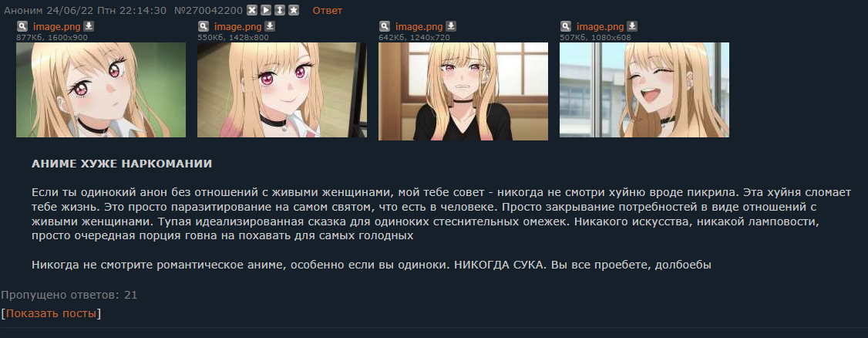The width and height of the screenshot is (868, 338).
Task: Download the 642Кб 1240x720 image
Action: pyautogui.click(x=451, y=26)
